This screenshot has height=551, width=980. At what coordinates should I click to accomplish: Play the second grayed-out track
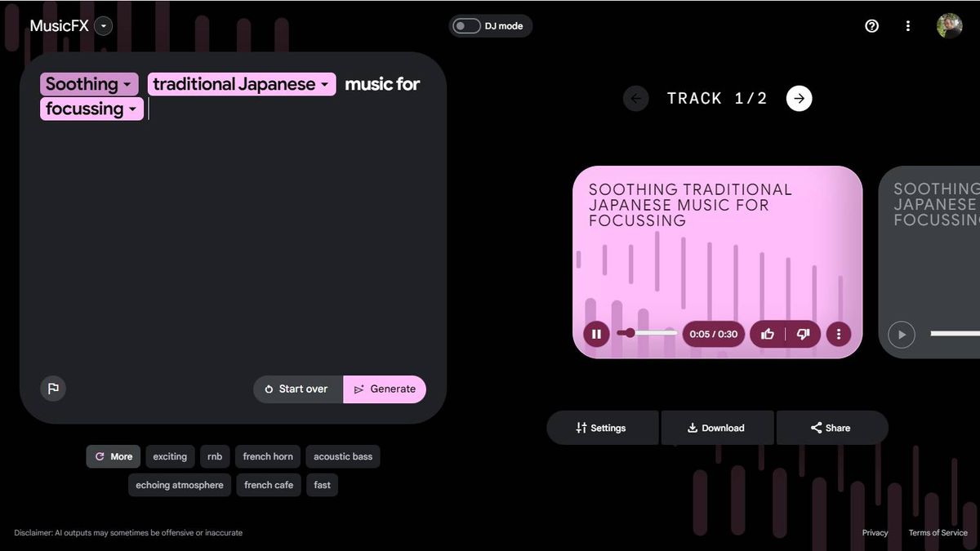click(x=902, y=334)
